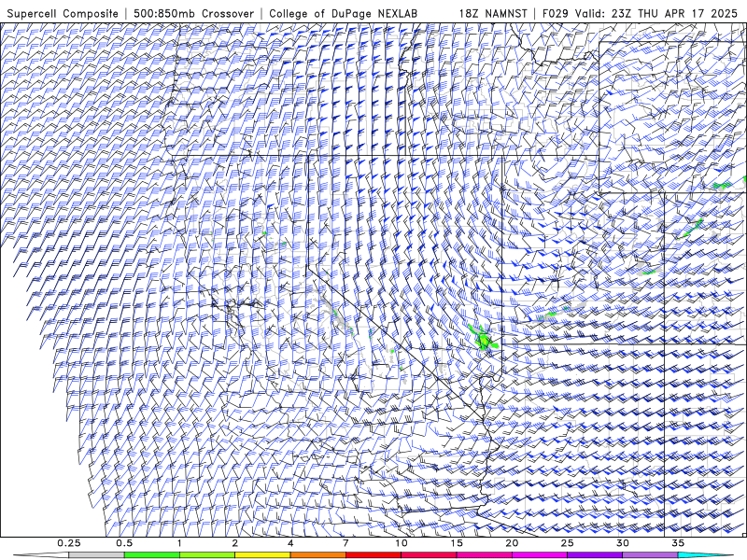Click the 0.5 legend value
Screen dimensions: 747x560
pyautogui.click(x=124, y=543)
